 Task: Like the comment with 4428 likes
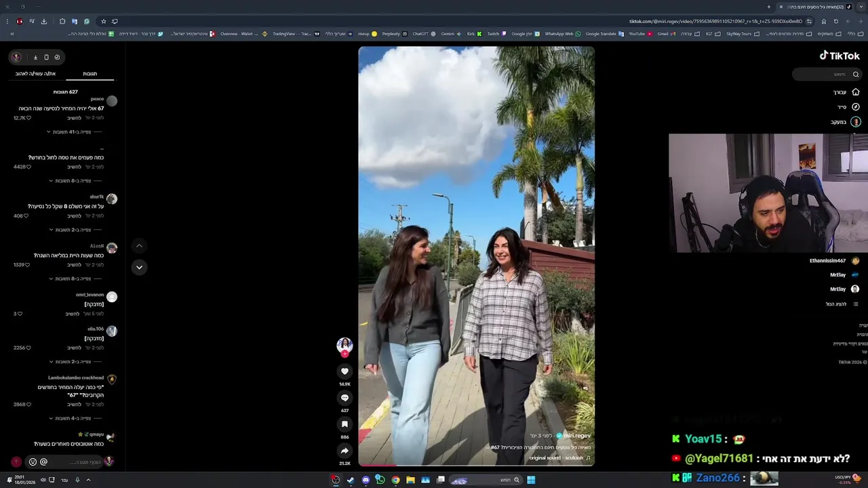(28, 167)
